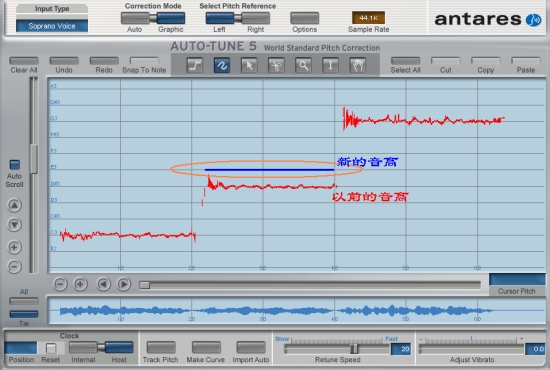550x370 pixels.
Task: Click the Make Curve button
Action: 206,347
